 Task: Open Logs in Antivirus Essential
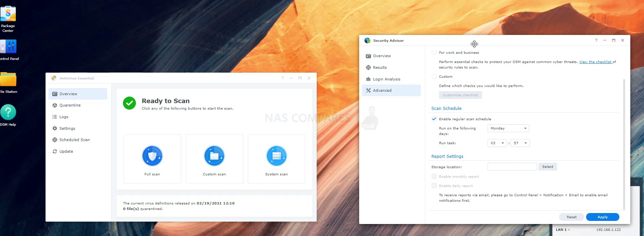coord(78,117)
